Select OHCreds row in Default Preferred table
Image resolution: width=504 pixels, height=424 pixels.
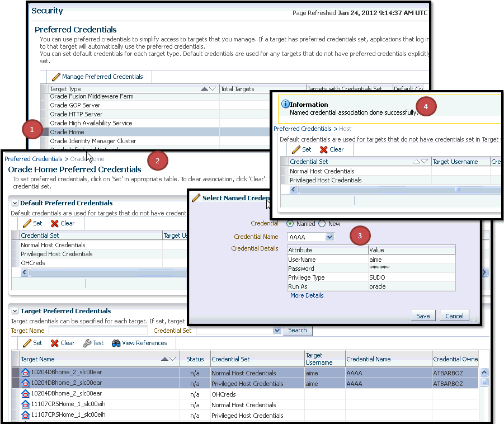pyautogui.click(x=100, y=263)
